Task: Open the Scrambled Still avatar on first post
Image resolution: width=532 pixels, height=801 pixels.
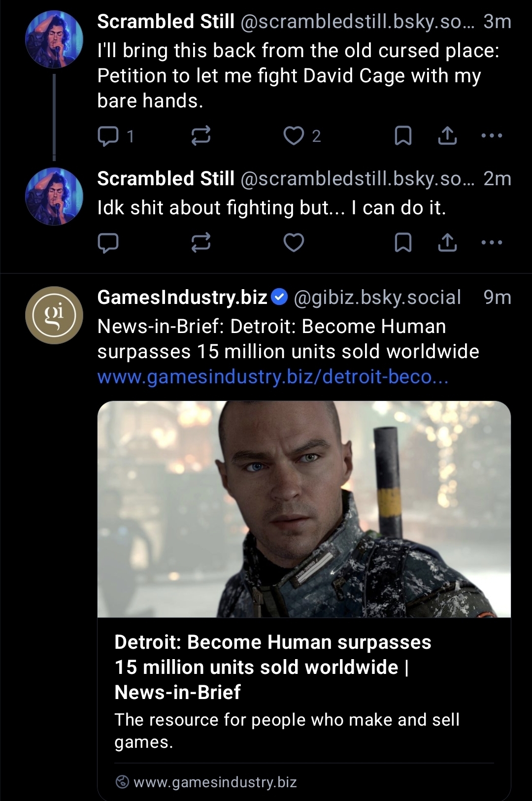Action: (54, 39)
